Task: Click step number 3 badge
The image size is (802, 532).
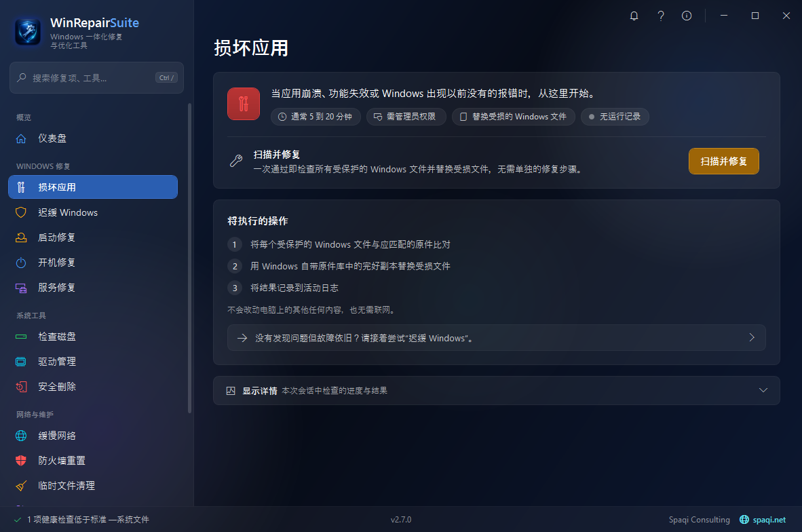Action: [x=235, y=288]
